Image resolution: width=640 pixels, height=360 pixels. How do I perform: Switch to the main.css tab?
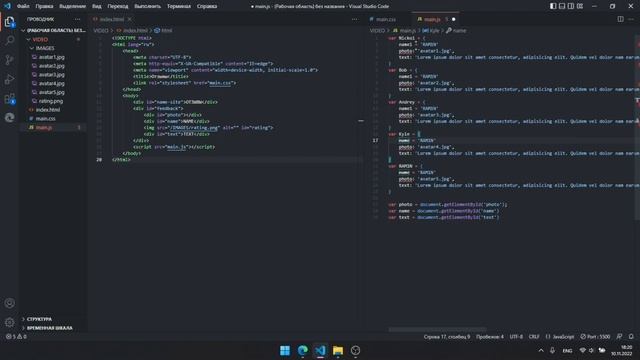tap(386, 19)
